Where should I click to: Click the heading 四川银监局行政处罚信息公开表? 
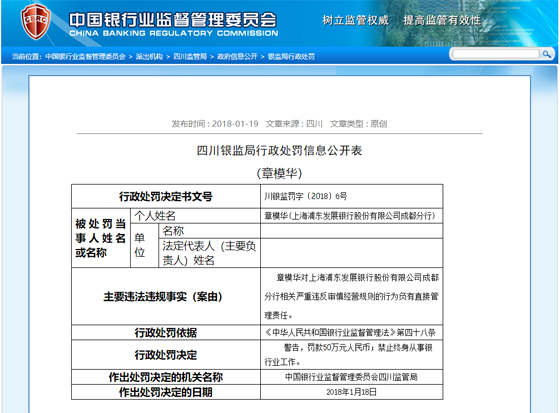[279, 150]
